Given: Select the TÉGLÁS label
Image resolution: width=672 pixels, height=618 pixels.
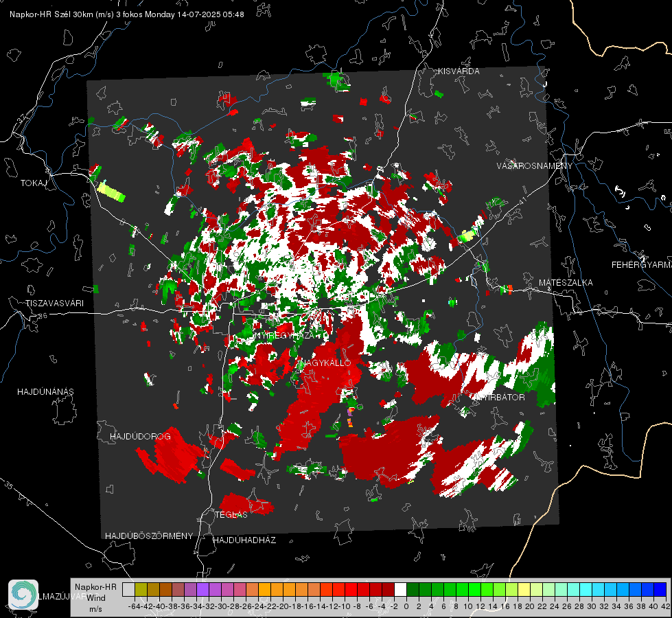Looking at the screenshot, I should click(231, 515).
